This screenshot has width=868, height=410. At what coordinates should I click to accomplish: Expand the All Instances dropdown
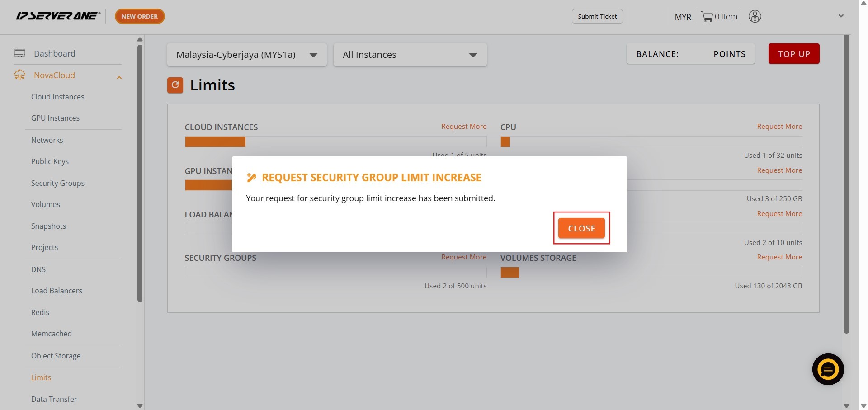pos(410,55)
